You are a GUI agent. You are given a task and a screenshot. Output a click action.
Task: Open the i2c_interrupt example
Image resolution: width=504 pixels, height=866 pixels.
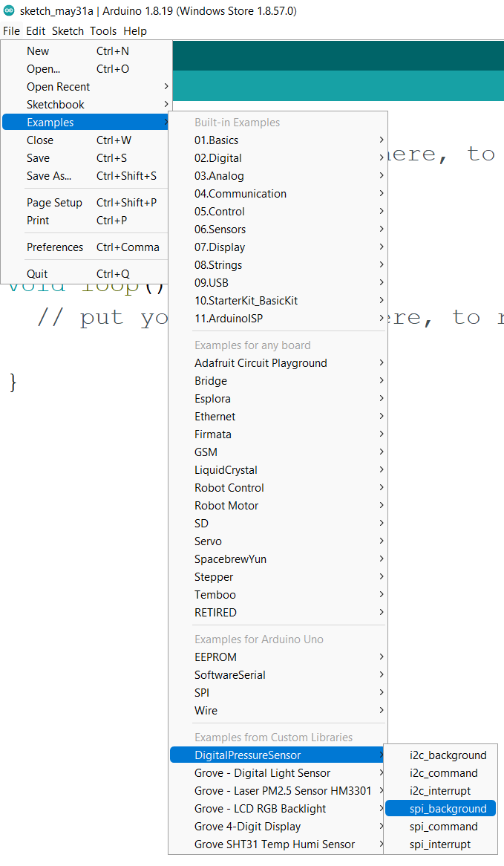pyautogui.click(x=440, y=791)
